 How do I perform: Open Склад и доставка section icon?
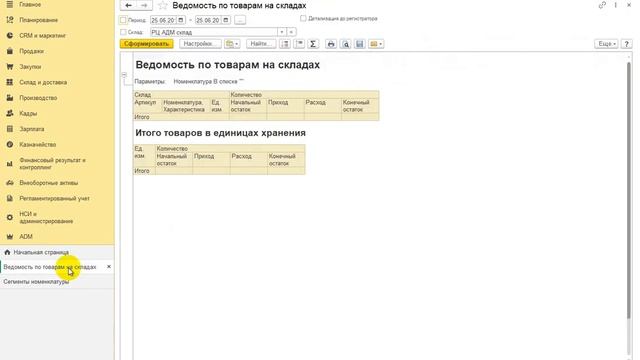(x=10, y=82)
